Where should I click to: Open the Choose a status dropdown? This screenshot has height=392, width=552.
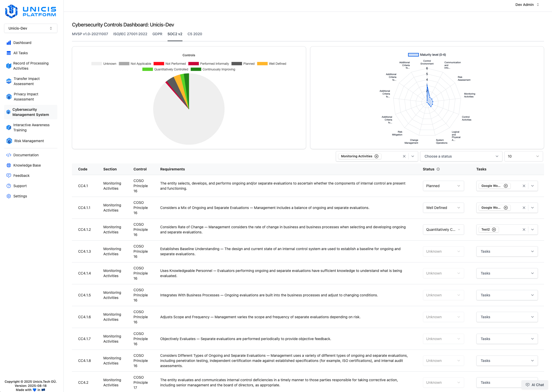coord(461,156)
